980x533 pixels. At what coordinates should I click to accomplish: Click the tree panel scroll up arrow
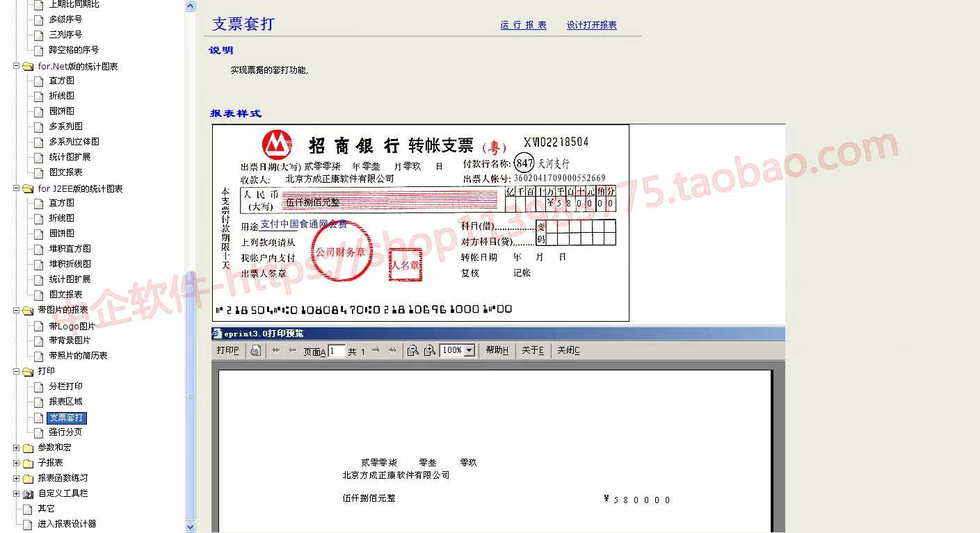click(x=191, y=6)
